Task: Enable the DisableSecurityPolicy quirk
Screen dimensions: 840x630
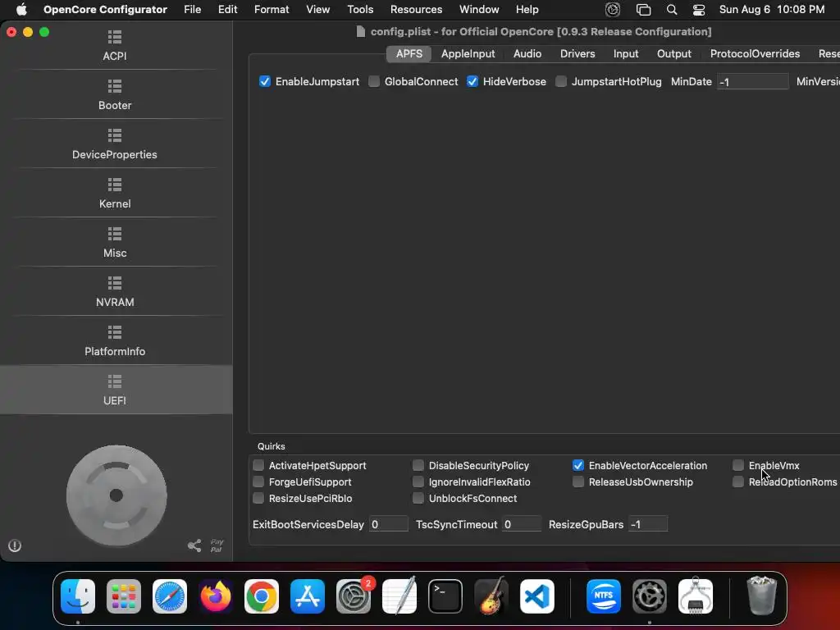Action: [418, 465]
